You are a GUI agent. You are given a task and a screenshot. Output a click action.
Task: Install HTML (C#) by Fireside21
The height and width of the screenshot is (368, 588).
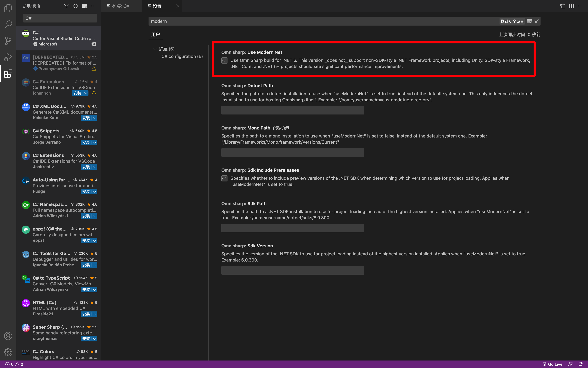(86, 314)
